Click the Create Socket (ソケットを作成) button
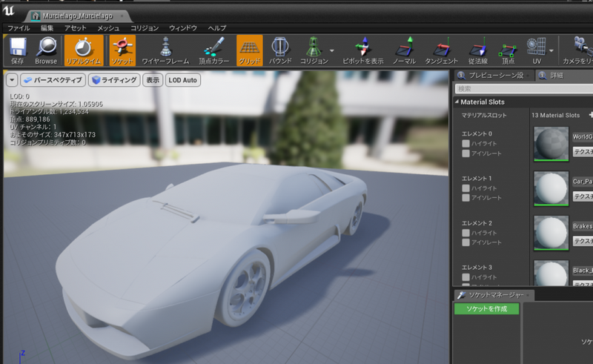Screen dimensions: 593x364 point(487,308)
